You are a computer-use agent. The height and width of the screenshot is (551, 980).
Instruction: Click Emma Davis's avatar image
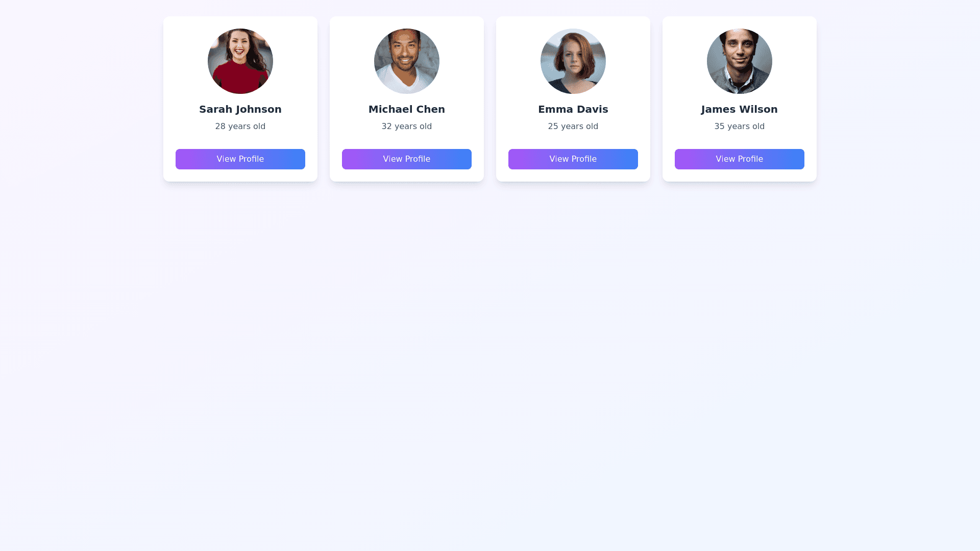point(573,61)
